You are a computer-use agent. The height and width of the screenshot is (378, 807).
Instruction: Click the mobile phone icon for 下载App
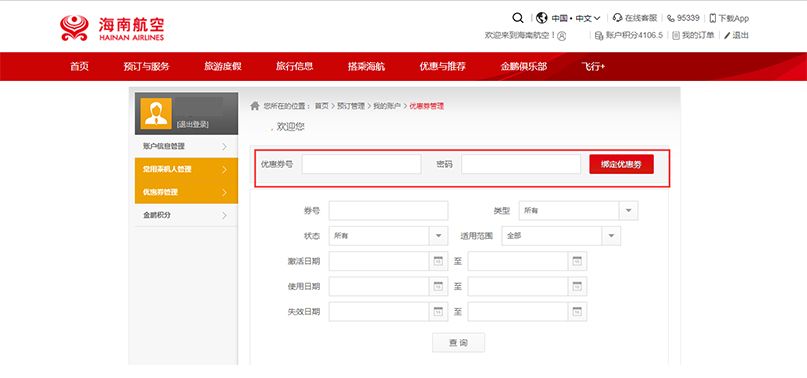click(713, 18)
